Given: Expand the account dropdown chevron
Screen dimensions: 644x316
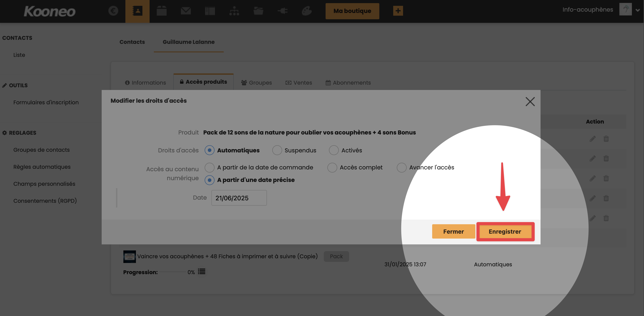Looking at the screenshot, I should [638, 10].
